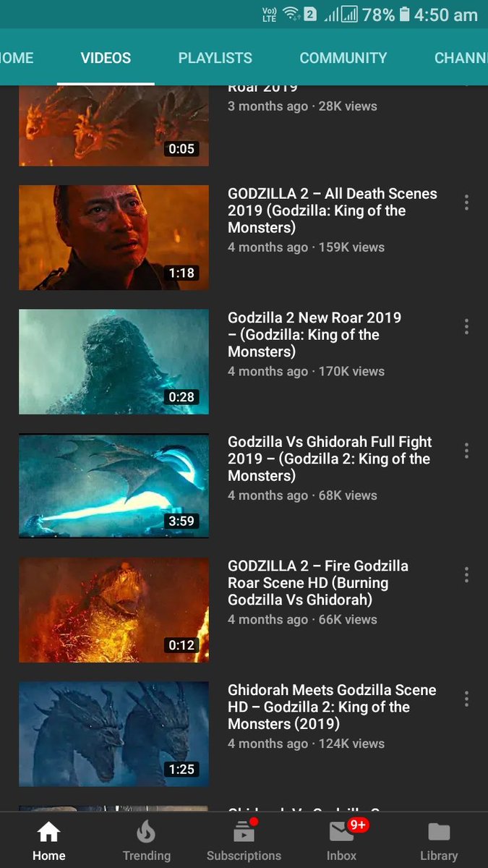Open the Godzilla Vs Ghidorah Full Fight title
The height and width of the screenshot is (868, 488).
[330, 459]
